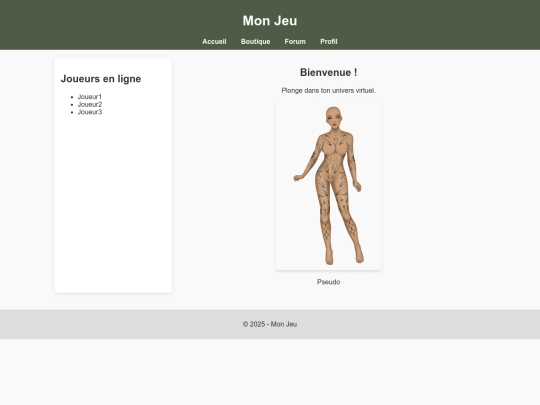This screenshot has height=405, width=540.
Task: Click the Pseudo label under avatar
Action: click(329, 282)
